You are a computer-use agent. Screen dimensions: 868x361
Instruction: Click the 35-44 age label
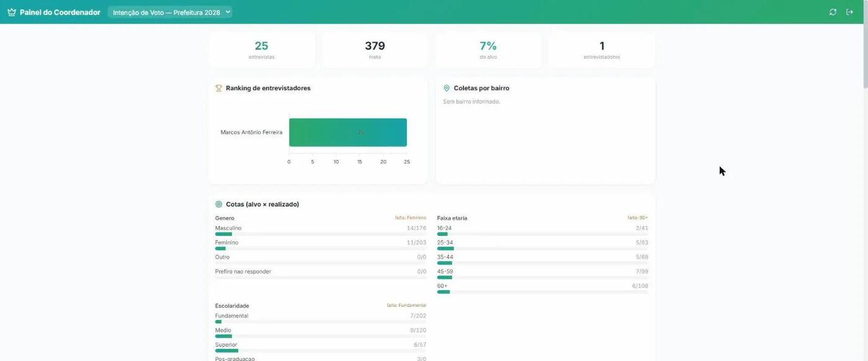coord(445,257)
